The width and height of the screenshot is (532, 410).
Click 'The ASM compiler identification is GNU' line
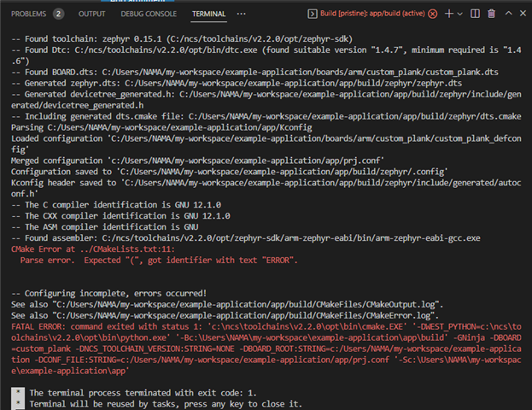point(105,227)
